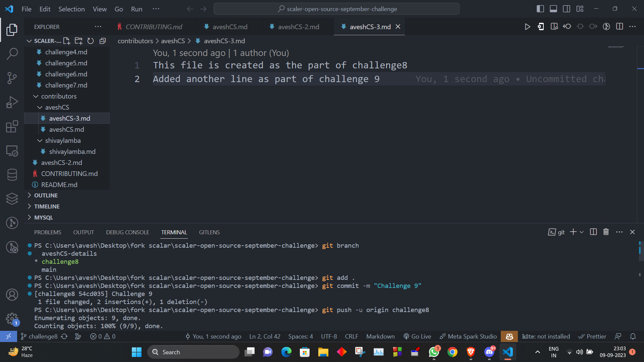Open the Run and Debug view
This screenshot has width=644, height=362.
click(x=12, y=102)
